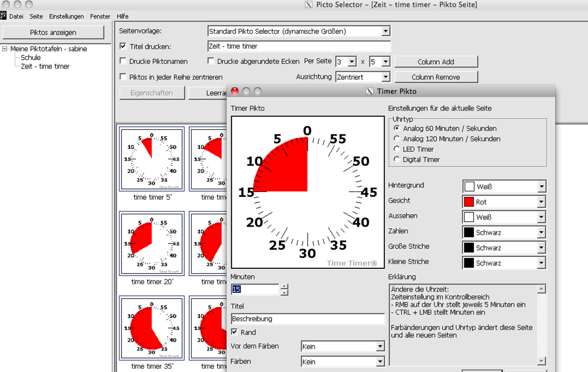Screen dimensions: 588x372
Task: Open the Hilfe menu
Action: (x=122, y=16)
